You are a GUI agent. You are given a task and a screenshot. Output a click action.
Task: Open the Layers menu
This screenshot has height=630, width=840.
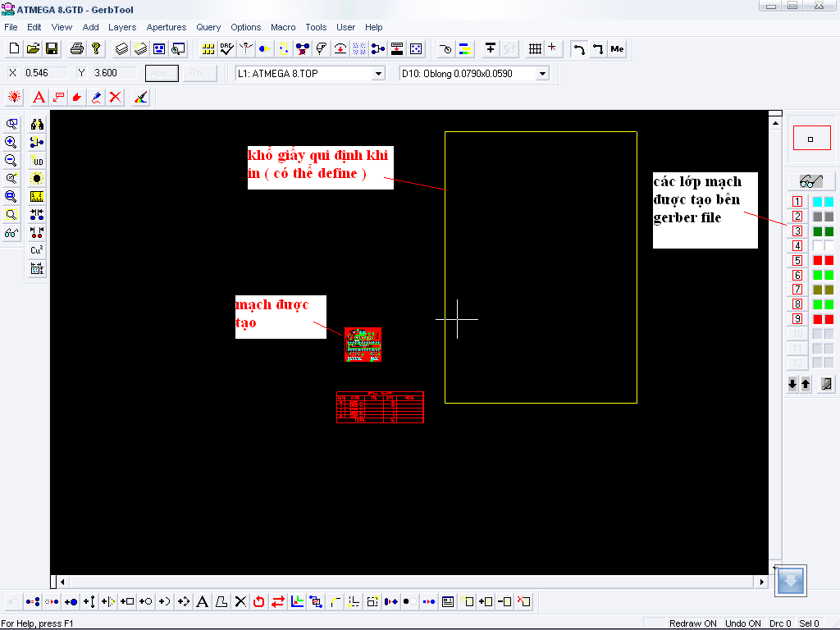(x=122, y=27)
